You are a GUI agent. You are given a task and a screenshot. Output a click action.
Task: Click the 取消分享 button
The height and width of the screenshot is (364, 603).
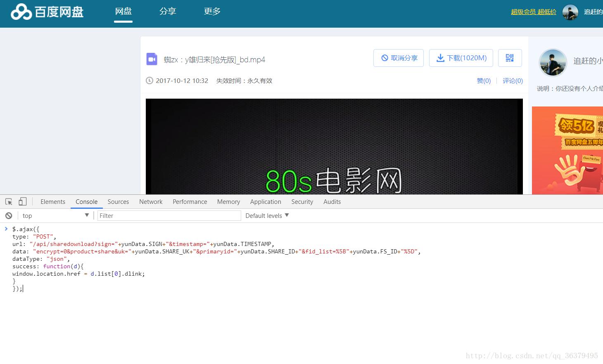(398, 58)
